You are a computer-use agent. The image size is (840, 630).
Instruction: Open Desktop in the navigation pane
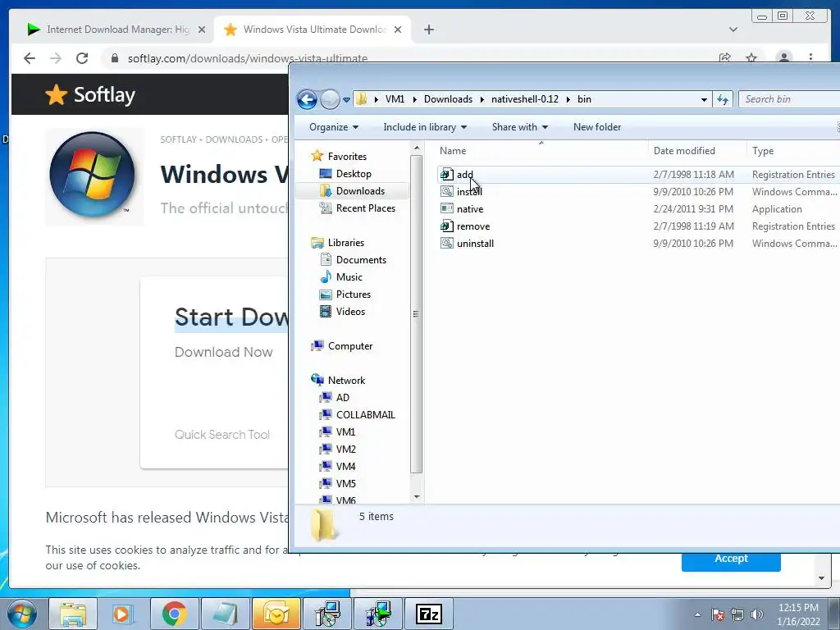tap(354, 174)
